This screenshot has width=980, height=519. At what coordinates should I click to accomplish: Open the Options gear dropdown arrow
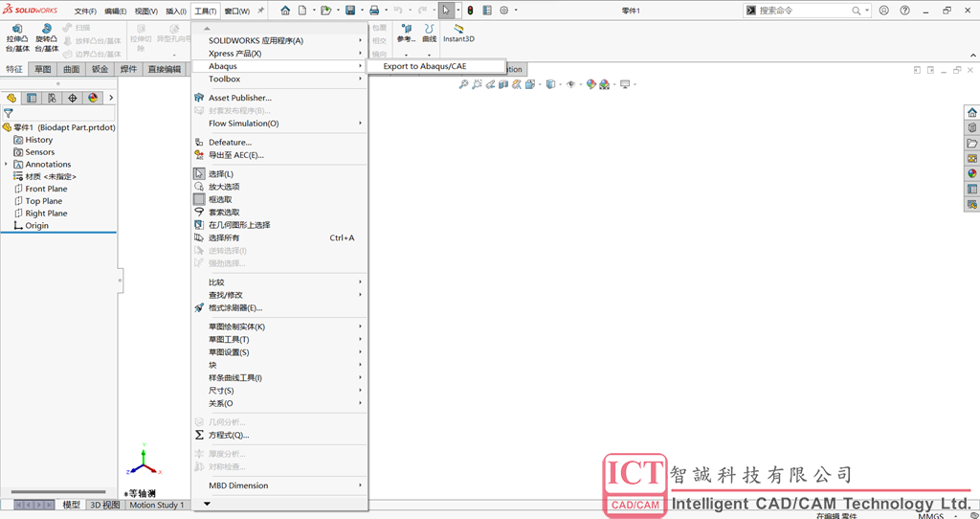516,11
